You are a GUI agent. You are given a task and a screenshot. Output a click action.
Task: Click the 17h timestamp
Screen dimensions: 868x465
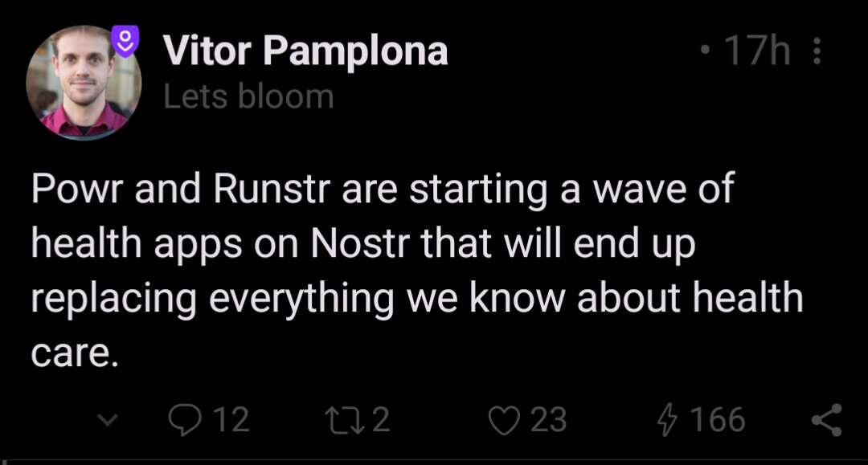[757, 51]
